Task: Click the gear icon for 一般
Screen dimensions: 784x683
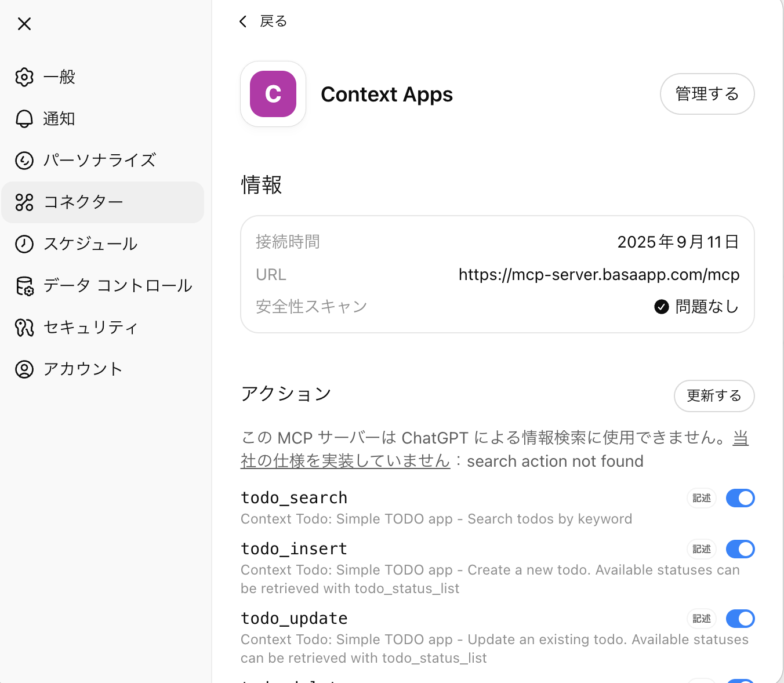Action: click(x=24, y=77)
